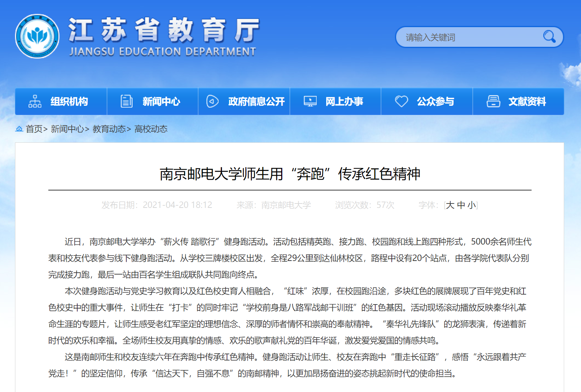Select the 网上办事 navigation tab

[x=344, y=101]
